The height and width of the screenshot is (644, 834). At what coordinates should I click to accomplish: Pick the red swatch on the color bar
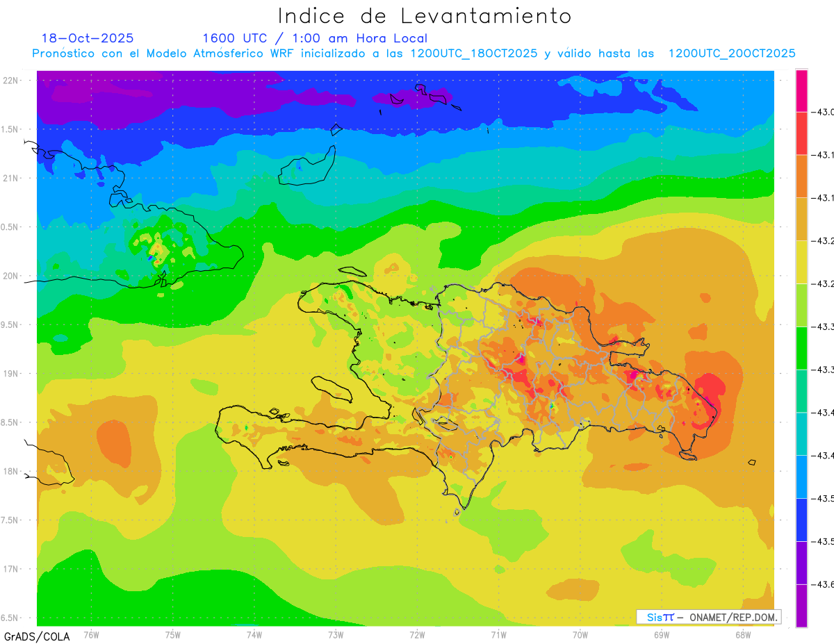pos(801,133)
